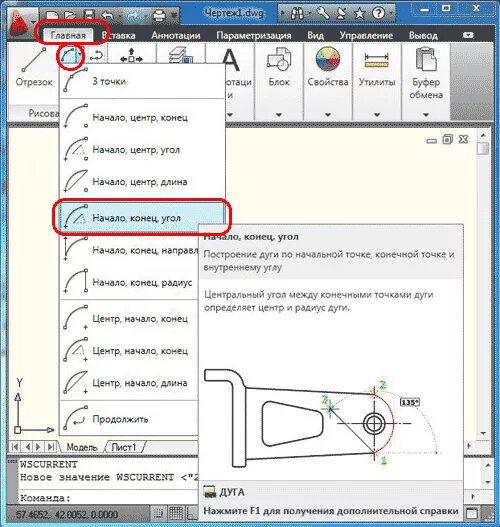
Task: Select the Отрезок line tool
Action: click(x=34, y=67)
